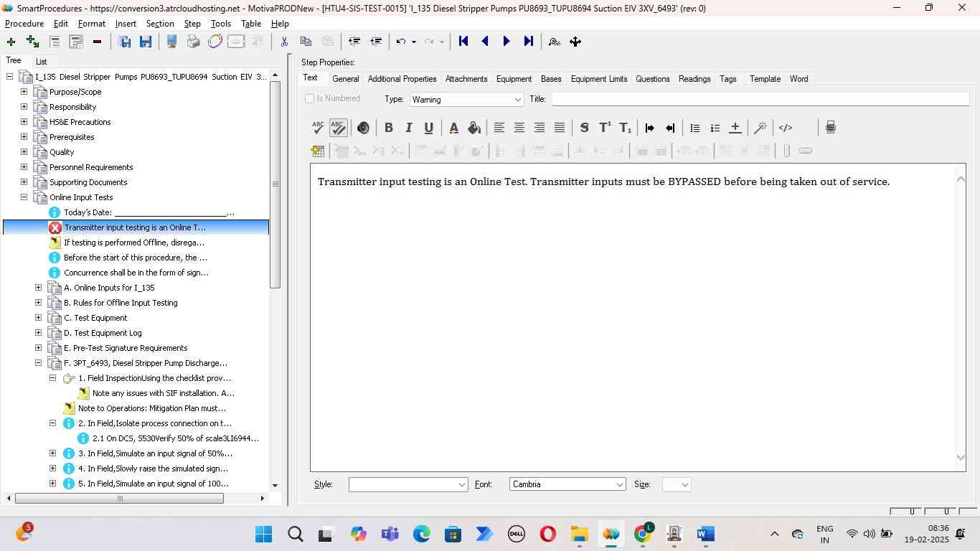This screenshot has height=551, width=980.
Task: Click the font color A icon
Action: pyautogui.click(x=453, y=128)
